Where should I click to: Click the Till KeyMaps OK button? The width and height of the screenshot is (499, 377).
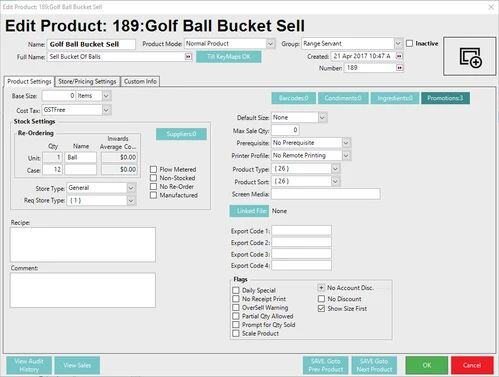(229, 57)
